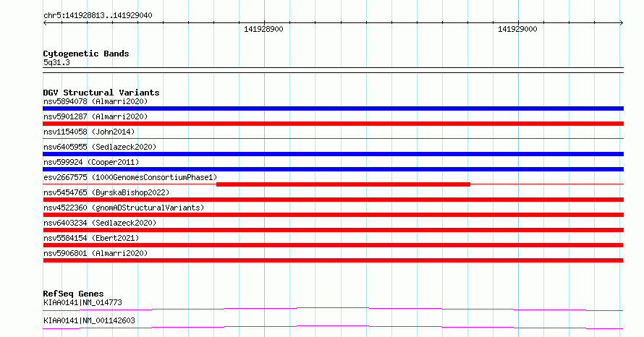Select the RefSeq Genes track title
The image size is (644, 337).
pyautogui.click(x=73, y=294)
